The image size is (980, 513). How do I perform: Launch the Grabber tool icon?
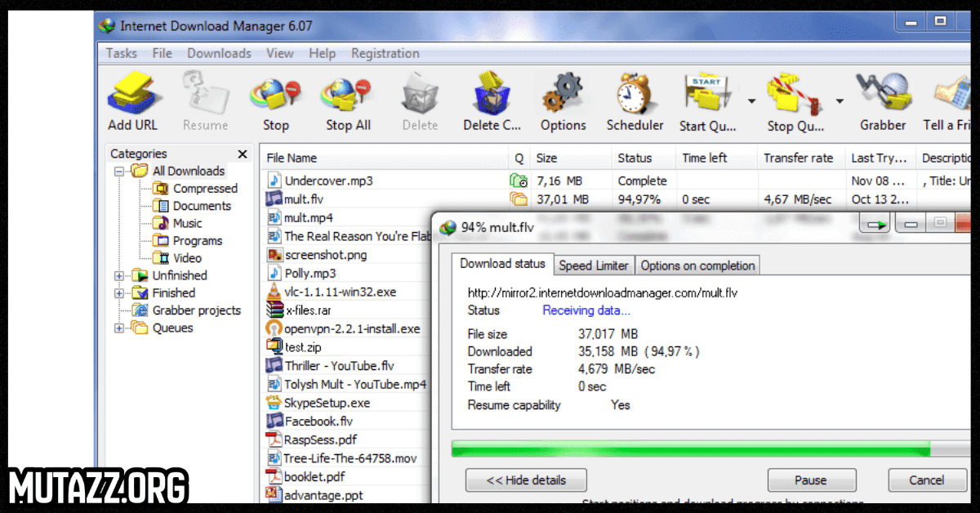tap(882, 95)
